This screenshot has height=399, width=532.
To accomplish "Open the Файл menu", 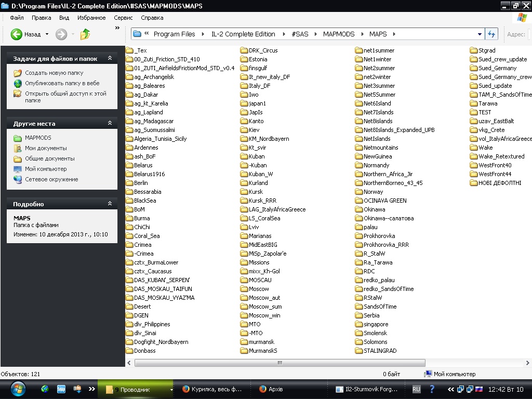I will tap(17, 18).
